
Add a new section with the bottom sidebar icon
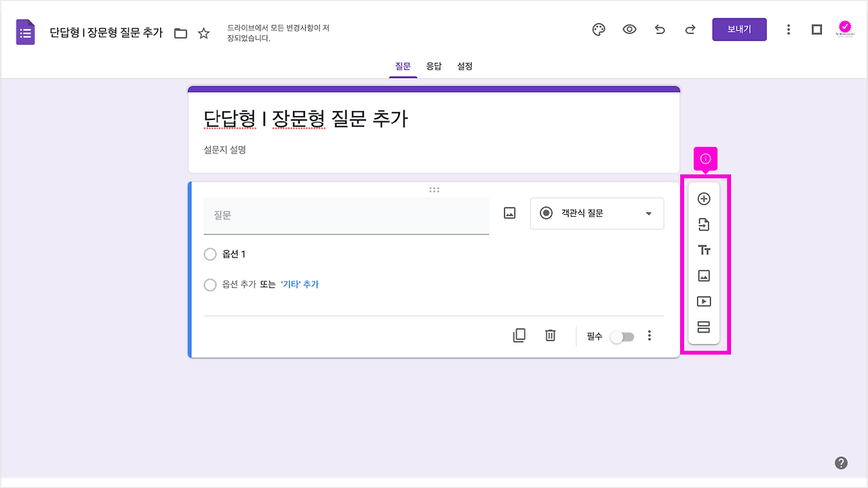(704, 327)
